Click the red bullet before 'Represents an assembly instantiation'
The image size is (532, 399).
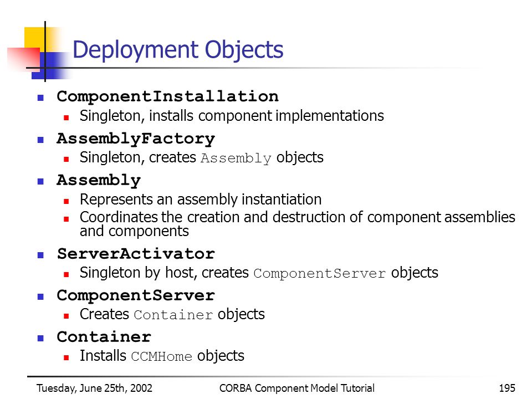click(x=66, y=201)
